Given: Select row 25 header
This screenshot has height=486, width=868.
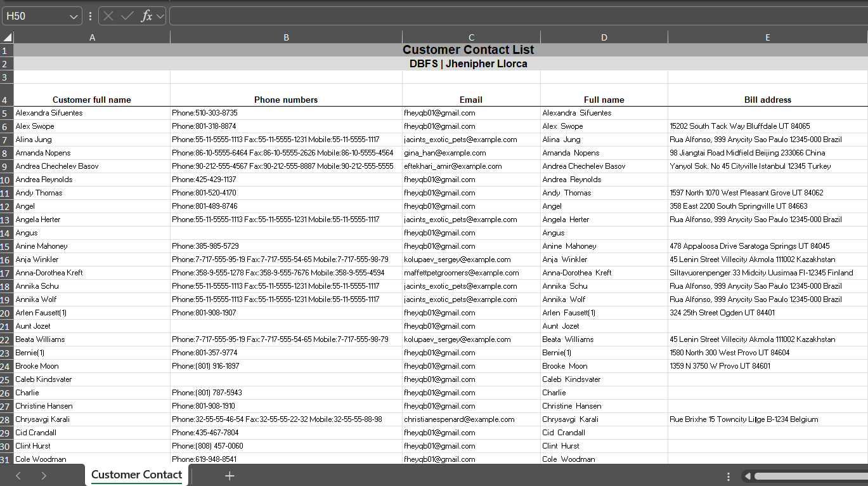Looking at the screenshot, I should click(6, 379).
